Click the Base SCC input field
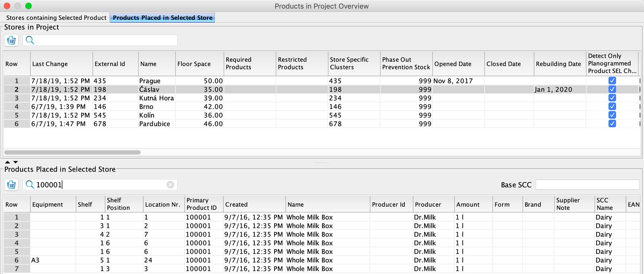 [587, 185]
